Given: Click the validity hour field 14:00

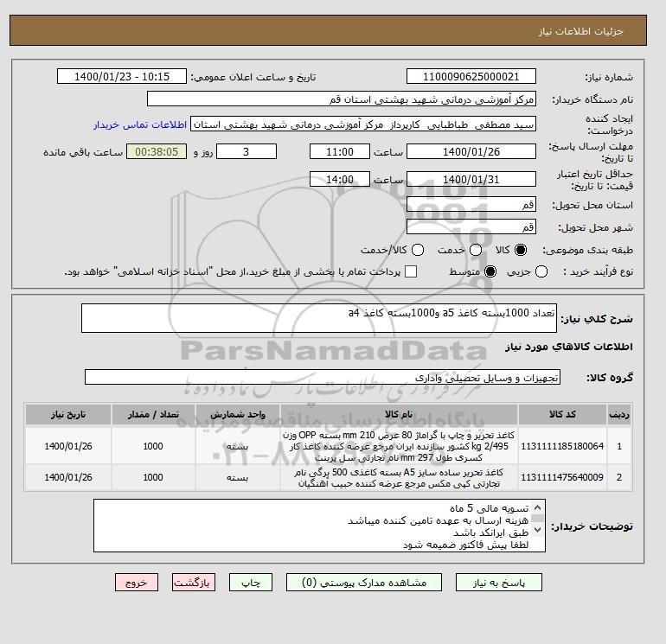Looking at the screenshot, I should 340,179.
